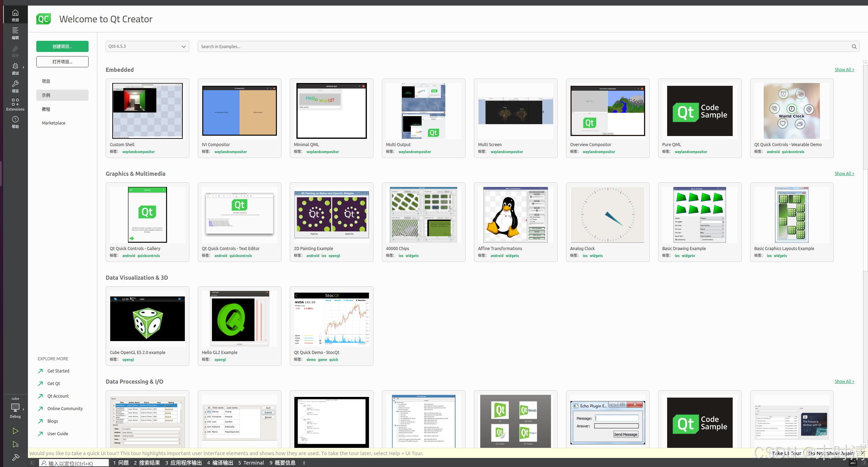The image size is (868, 467).
Task: Open the Minimal QML example
Action: pos(331,118)
